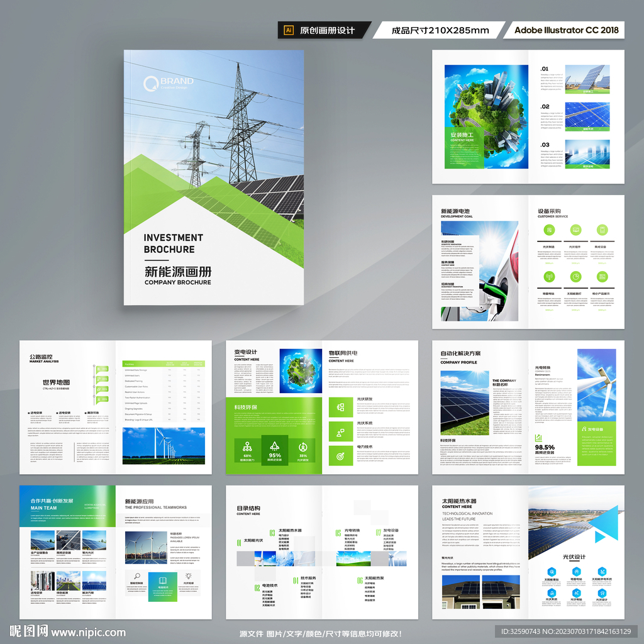Viewport: 644px width, 644px height.
Task: Click green pie chart icon above 太阳能路灯
Action: tap(575, 277)
